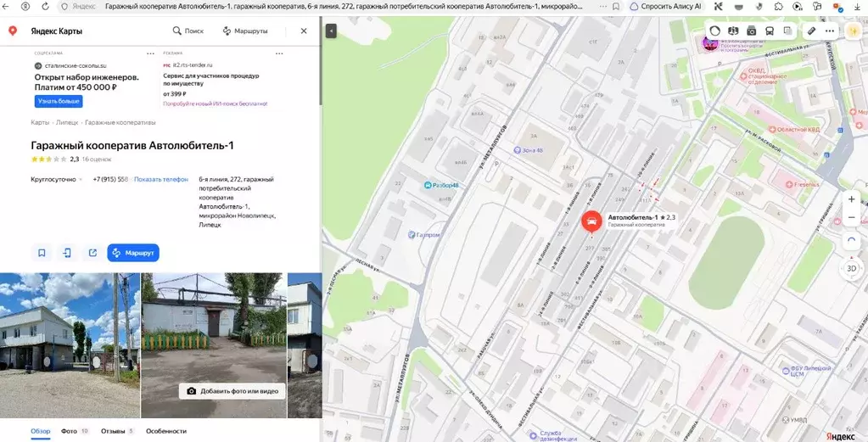Click Гаражные кооперативы breadcrumb link
This screenshot has width=868, height=442.
120,122
